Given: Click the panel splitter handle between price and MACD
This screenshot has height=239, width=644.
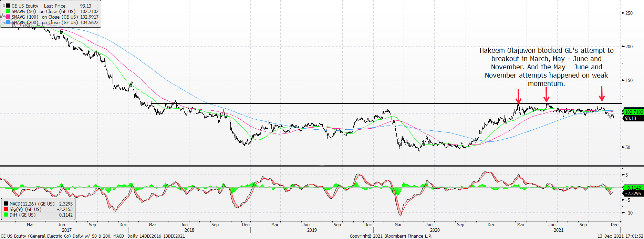Looking at the screenshot, I should (x=322, y=166).
